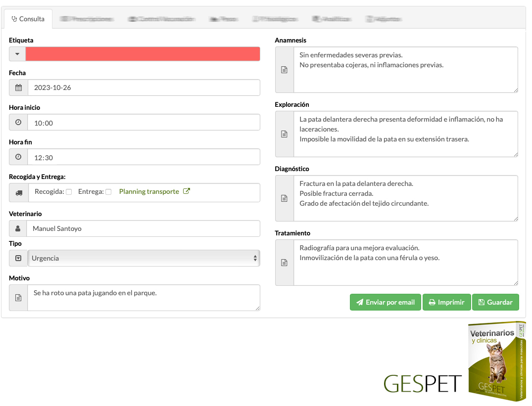532x406 pixels.
Task: Click the caret box icon beside Tipo
Action: click(18, 258)
